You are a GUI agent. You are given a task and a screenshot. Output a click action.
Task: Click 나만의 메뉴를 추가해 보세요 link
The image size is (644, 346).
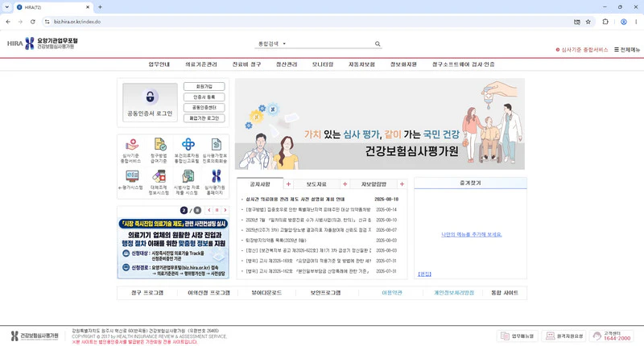pos(472,234)
